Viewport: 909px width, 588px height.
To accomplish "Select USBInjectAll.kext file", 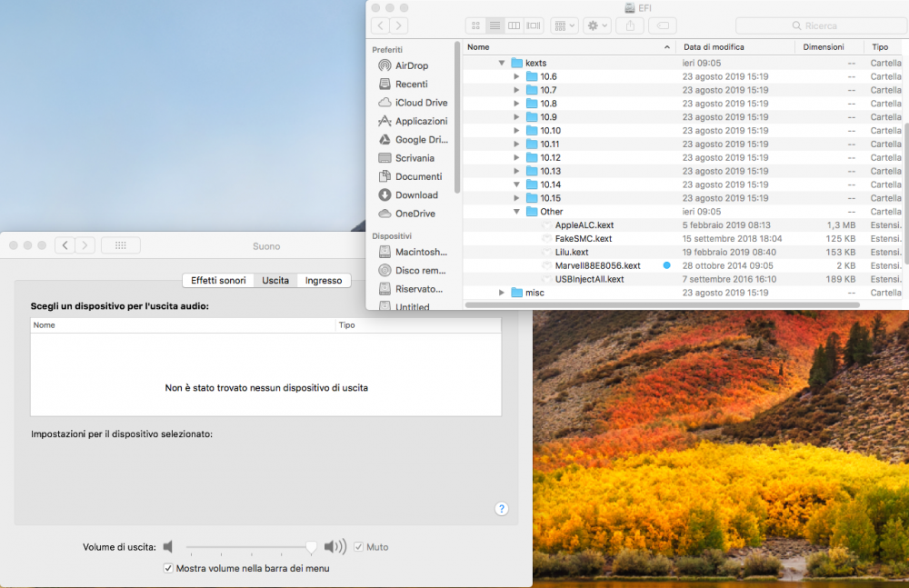I will [x=590, y=280].
